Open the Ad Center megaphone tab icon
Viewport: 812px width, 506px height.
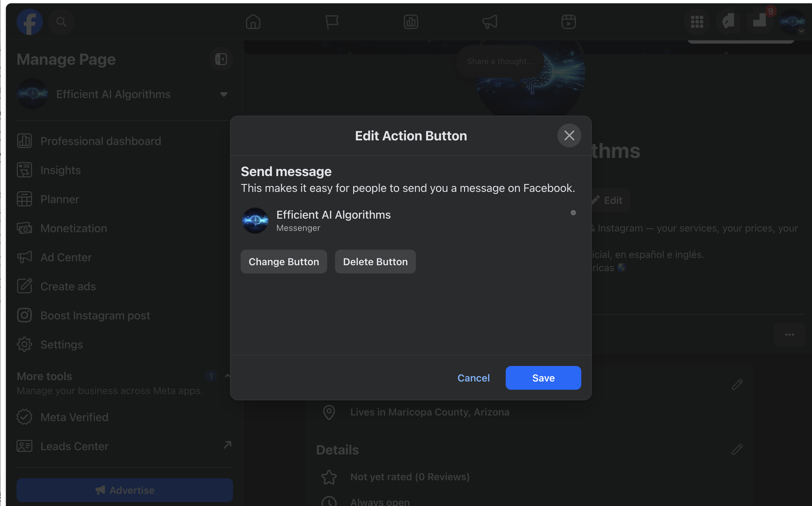pos(490,22)
